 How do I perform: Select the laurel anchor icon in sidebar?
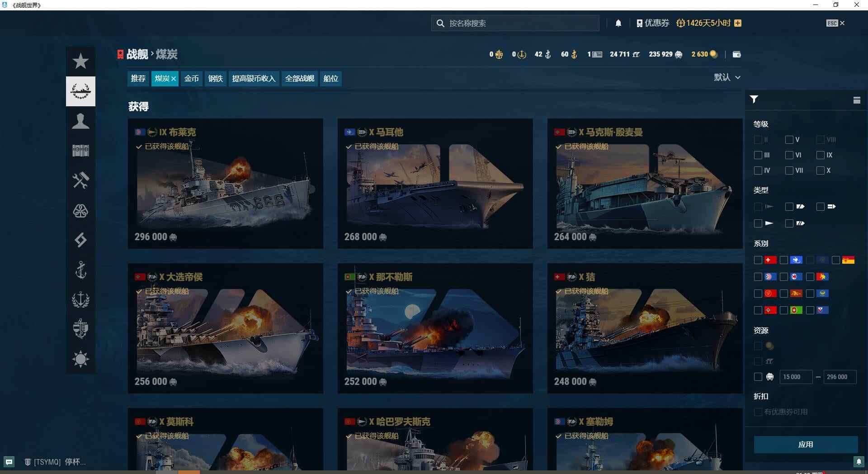point(80,300)
